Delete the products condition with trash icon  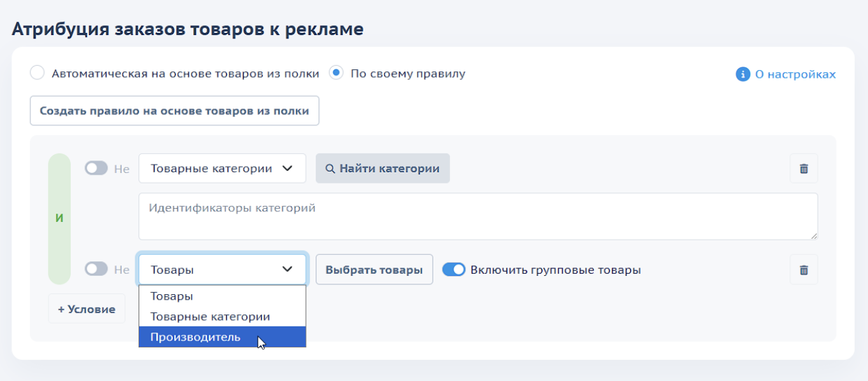click(x=804, y=270)
